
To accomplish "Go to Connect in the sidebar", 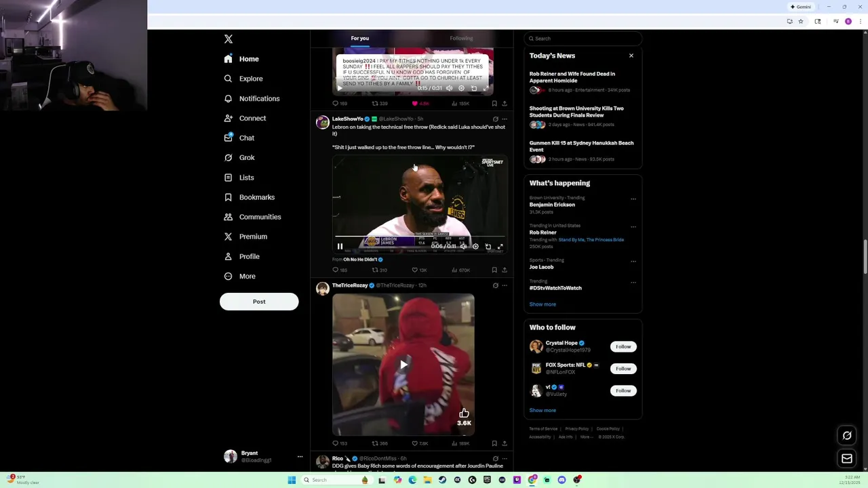I will 245,118.
